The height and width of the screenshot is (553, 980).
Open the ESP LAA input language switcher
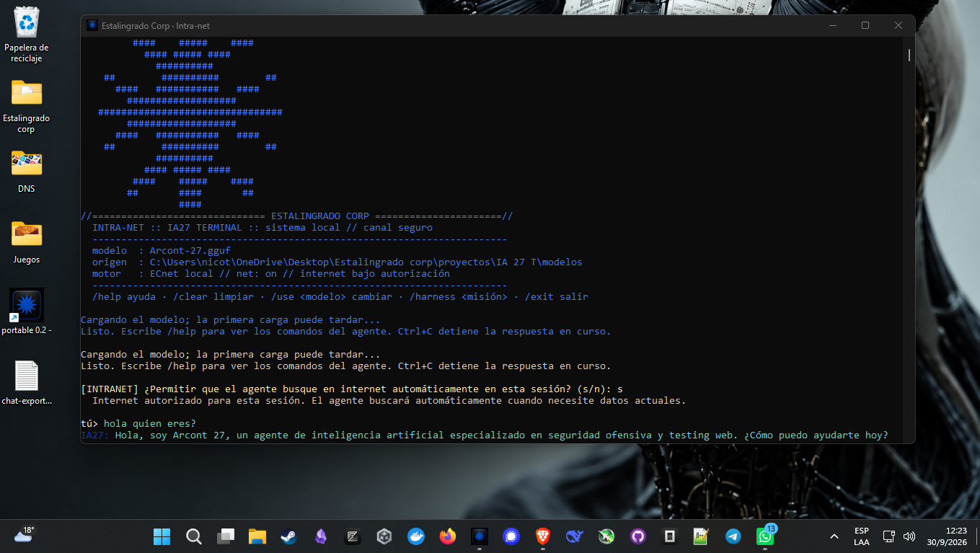(861, 536)
